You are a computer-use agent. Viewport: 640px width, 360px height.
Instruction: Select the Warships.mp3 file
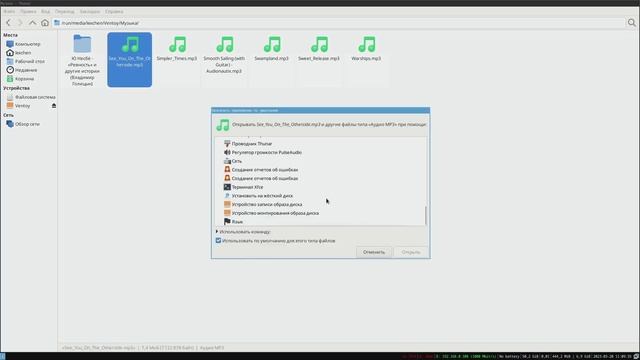366,49
